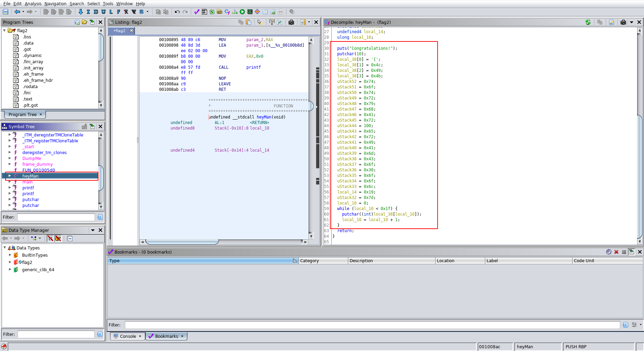Take Decompile snapshot with camera icon
The width and height of the screenshot is (644, 351).
[623, 22]
